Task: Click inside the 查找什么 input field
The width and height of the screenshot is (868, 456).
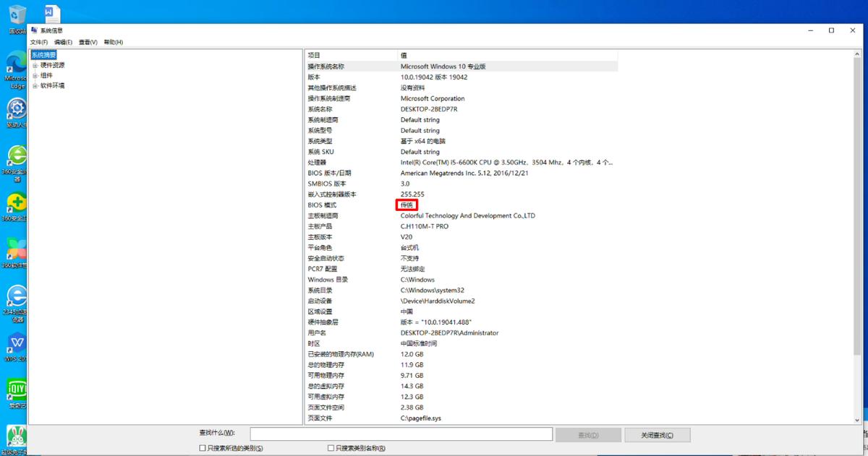Action: tap(400, 434)
